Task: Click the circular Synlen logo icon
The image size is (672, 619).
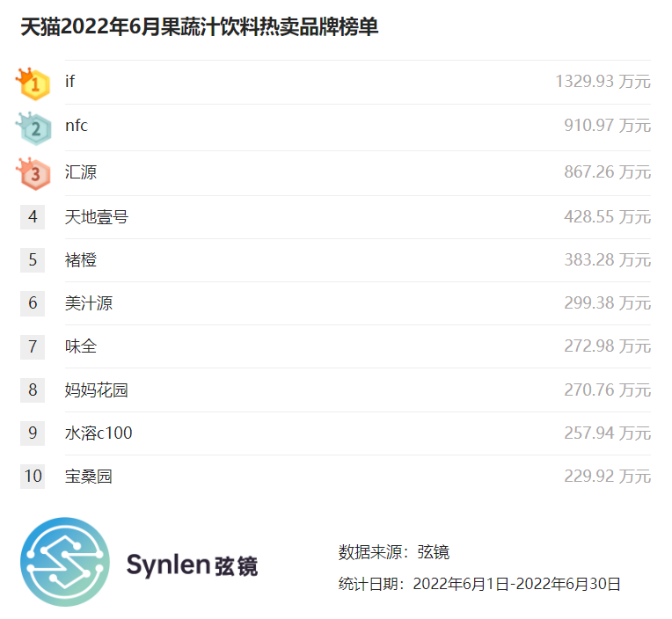Action: tap(65, 562)
